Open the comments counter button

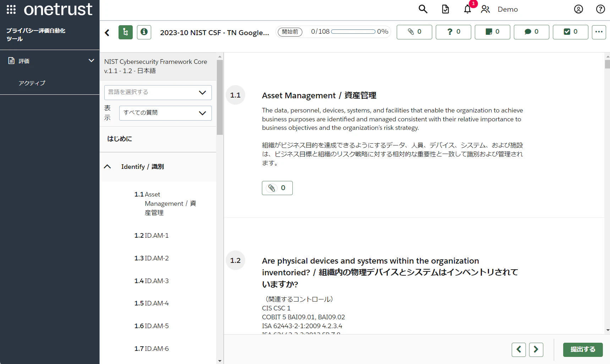click(532, 32)
